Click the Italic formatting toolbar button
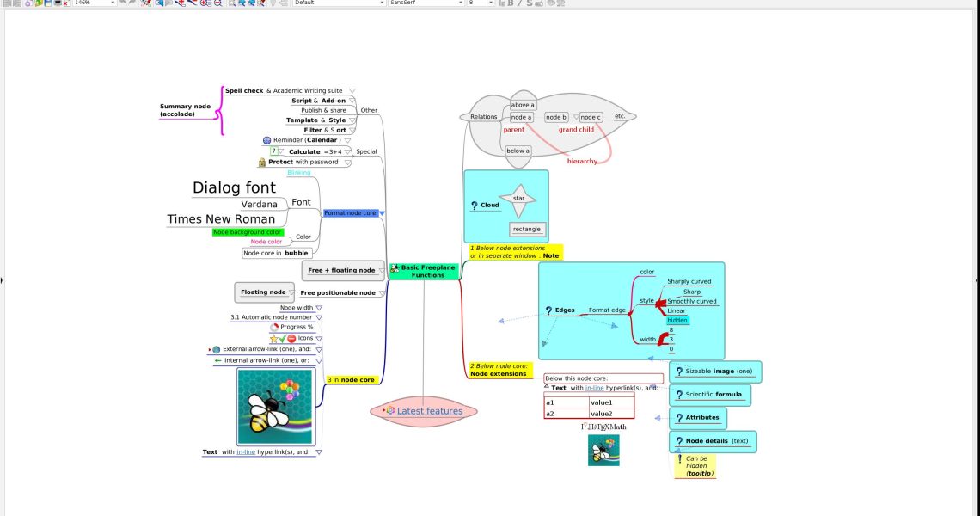Viewport: 980px width, 516px height. (518, 3)
